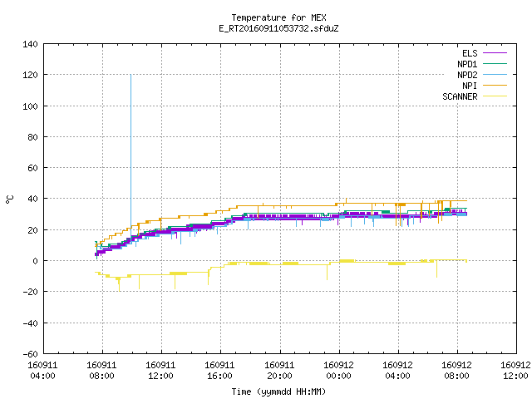Click the yellow SCANNER legend line sample

[x=495, y=96]
